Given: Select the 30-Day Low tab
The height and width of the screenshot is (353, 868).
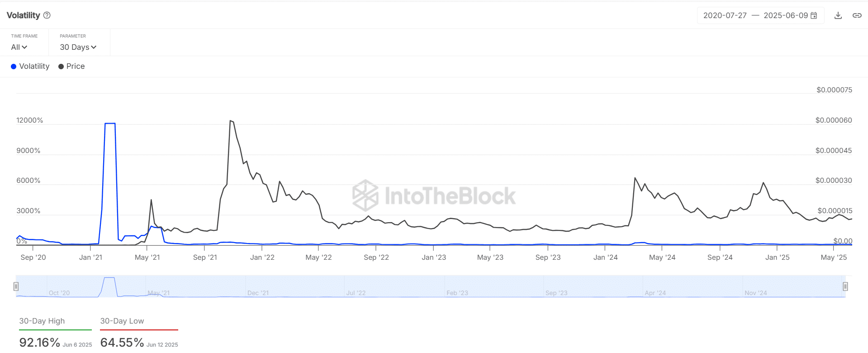Looking at the screenshot, I should pyautogui.click(x=122, y=321).
